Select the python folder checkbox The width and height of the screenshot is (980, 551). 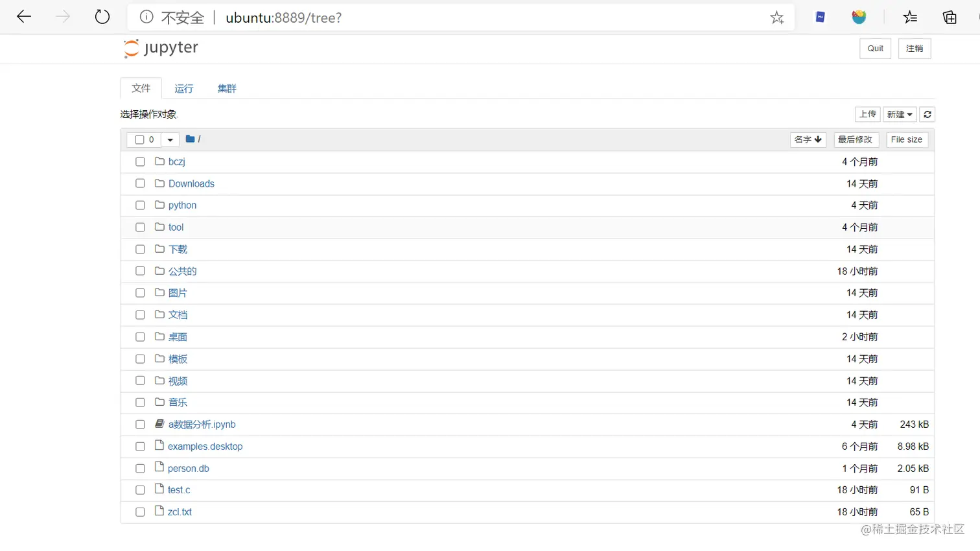point(140,205)
